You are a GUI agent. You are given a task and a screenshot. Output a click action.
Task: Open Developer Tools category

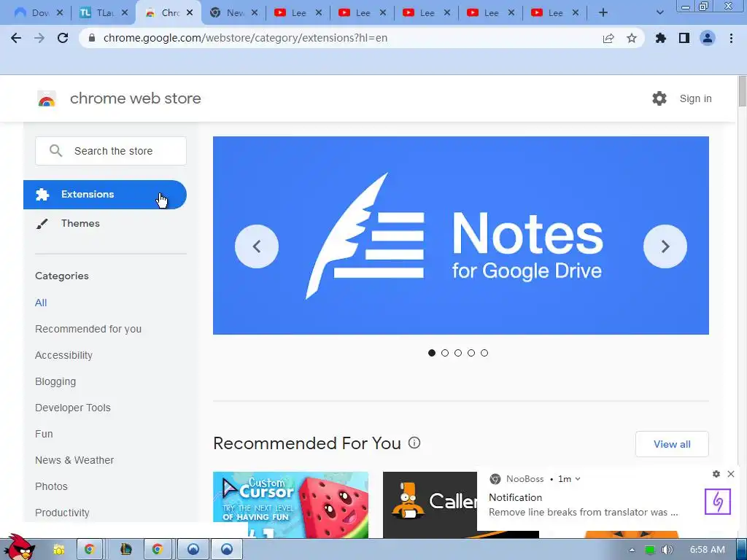pos(73,408)
